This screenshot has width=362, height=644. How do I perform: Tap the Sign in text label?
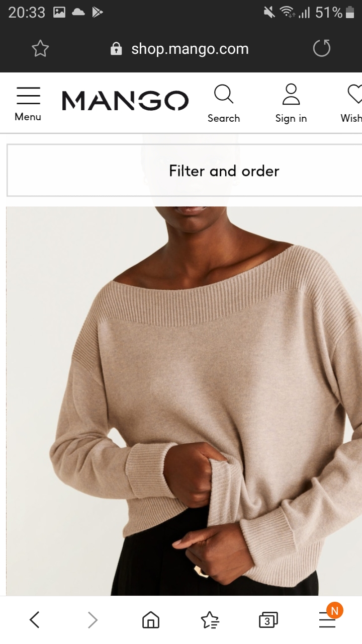tap(291, 118)
